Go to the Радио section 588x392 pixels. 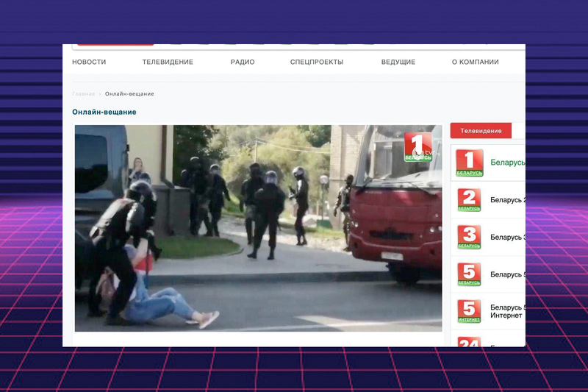click(243, 63)
